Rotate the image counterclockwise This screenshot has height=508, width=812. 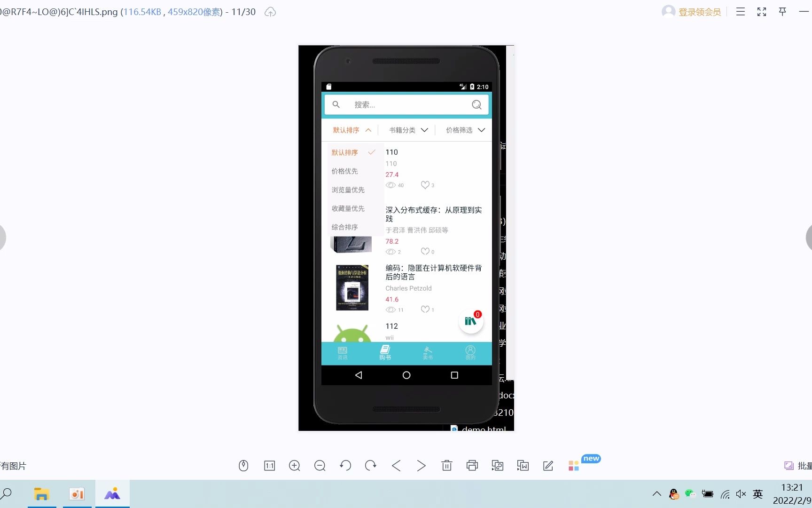click(x=345, y=465)
